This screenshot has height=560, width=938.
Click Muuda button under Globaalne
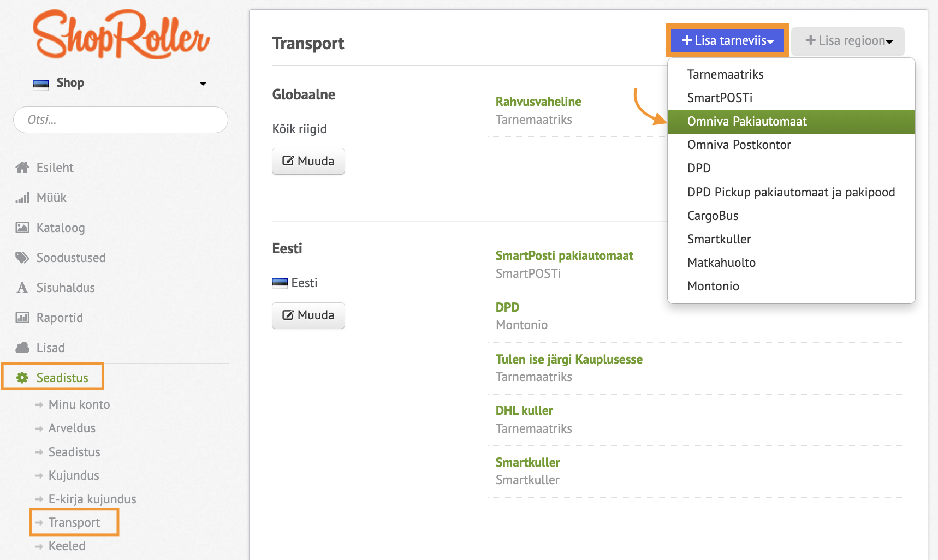click(x=308, y=161)
